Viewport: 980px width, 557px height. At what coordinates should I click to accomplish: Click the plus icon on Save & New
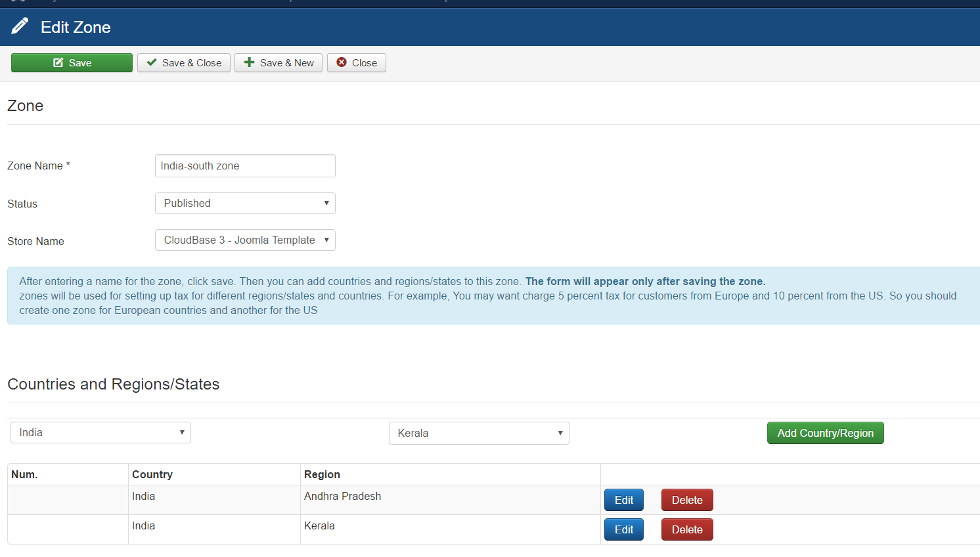249,62
